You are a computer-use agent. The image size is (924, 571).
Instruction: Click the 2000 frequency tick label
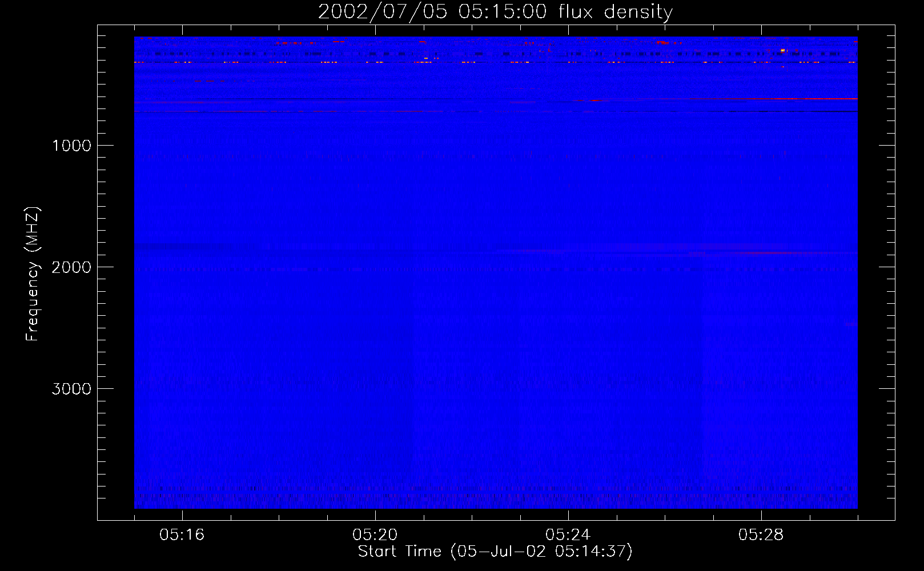click(x=71, y=267)
